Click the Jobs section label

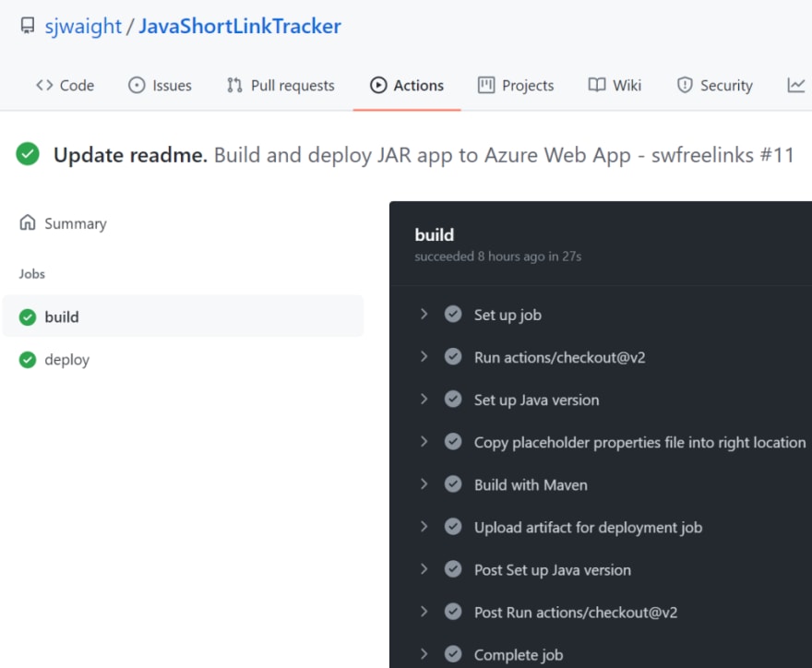pos(32,273)
